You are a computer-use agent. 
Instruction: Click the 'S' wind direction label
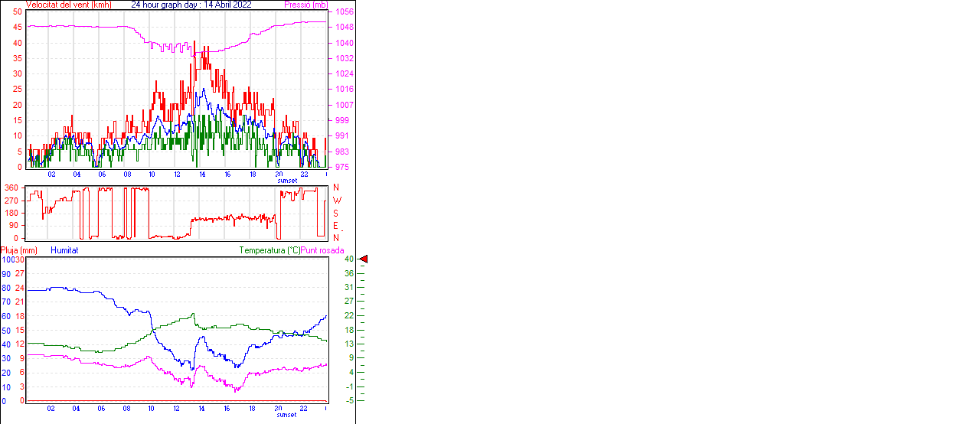(336, 213)
